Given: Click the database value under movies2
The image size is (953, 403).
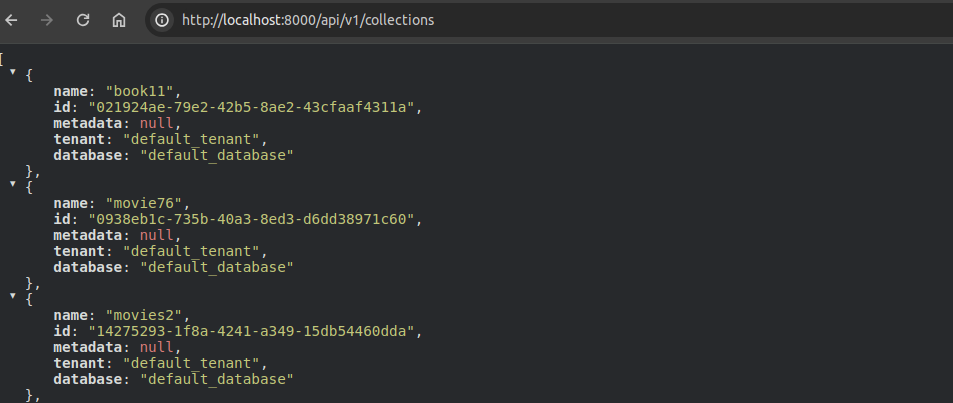Looking at the screenshot, I should click(x=216, y=379).
